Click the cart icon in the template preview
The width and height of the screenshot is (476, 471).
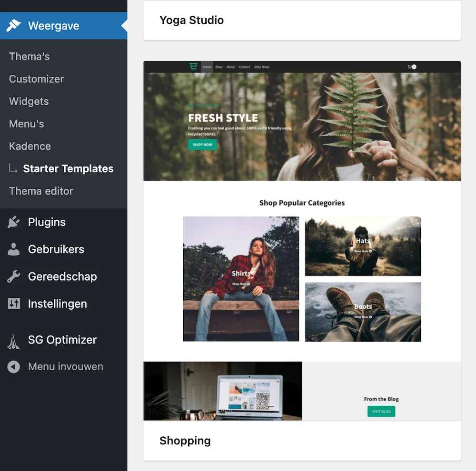410,67
